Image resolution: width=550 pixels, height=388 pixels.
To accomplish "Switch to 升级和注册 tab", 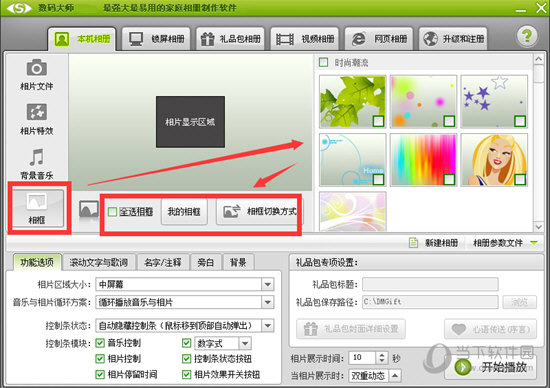I will 453,39.
